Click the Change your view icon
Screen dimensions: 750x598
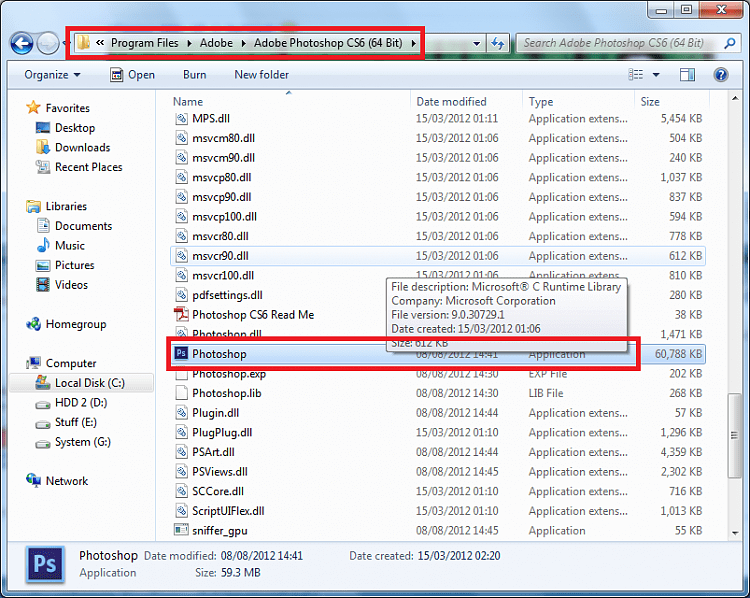[636, 75]
